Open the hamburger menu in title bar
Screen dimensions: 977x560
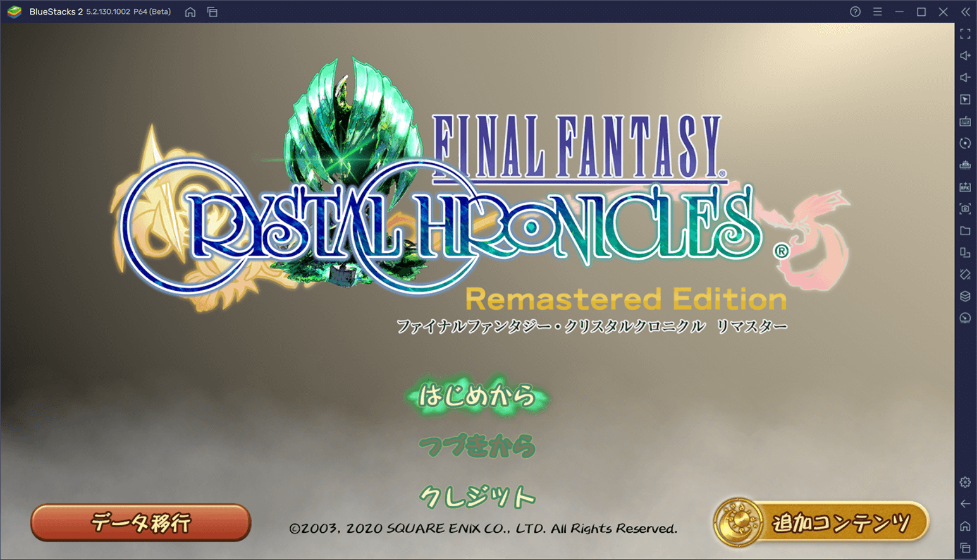point(877,11)
